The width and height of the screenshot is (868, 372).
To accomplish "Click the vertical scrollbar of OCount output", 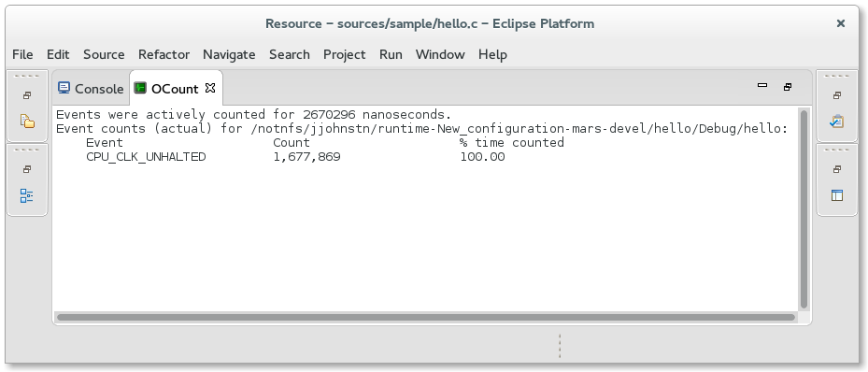I will point(804,208).
